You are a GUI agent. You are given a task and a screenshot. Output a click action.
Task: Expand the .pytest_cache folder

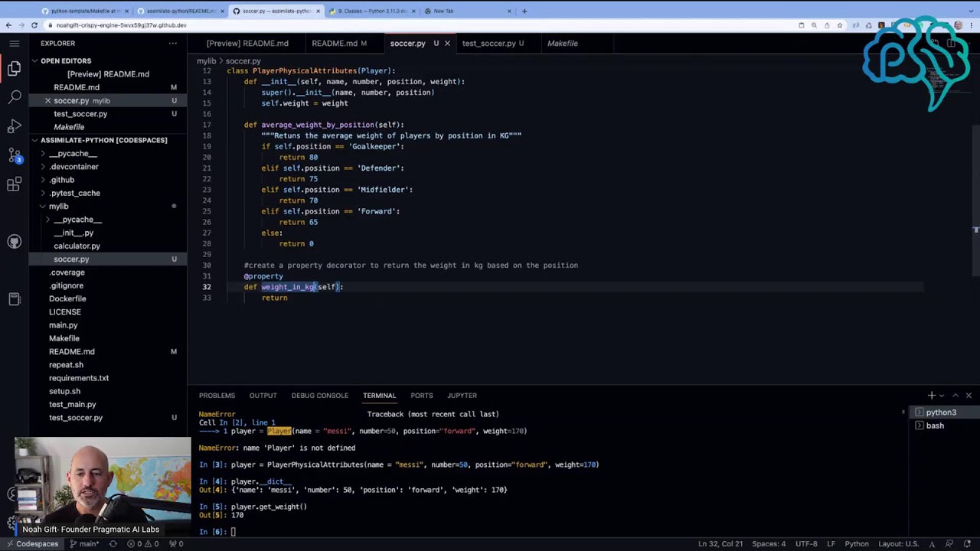pos(74,193)
